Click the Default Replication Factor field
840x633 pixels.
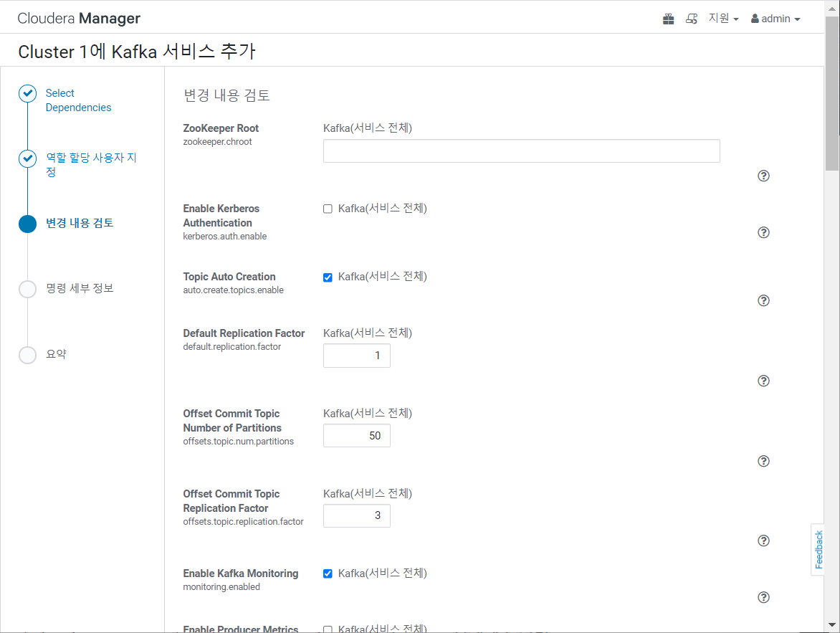[357, 356]
